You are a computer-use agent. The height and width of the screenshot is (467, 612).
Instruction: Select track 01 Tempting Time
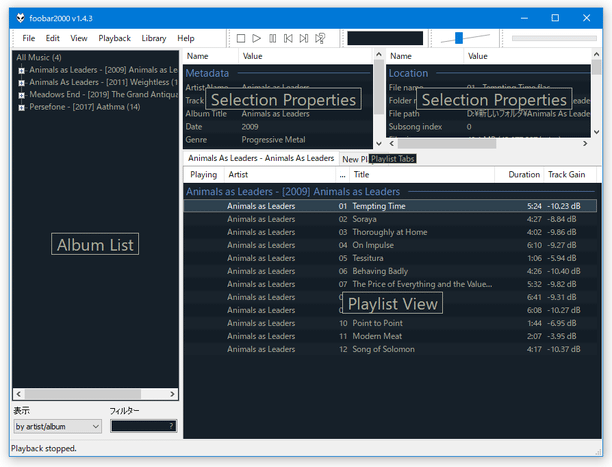click(x=390, y=206)
